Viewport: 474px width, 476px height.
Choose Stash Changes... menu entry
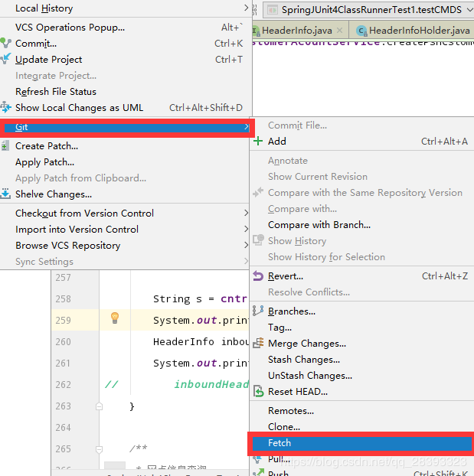click(x=304, y=360)
